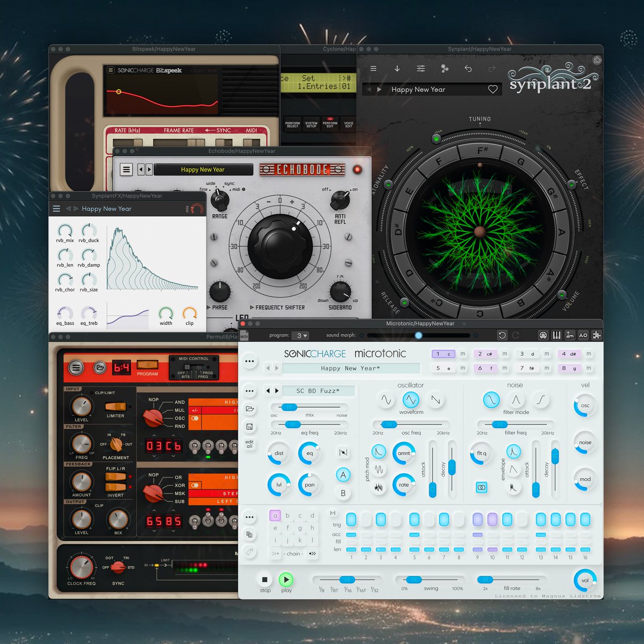The width and height of the screenshot is (644, 644).
Task: Save drum patch with disk icon
Action: tap(250, 427)
